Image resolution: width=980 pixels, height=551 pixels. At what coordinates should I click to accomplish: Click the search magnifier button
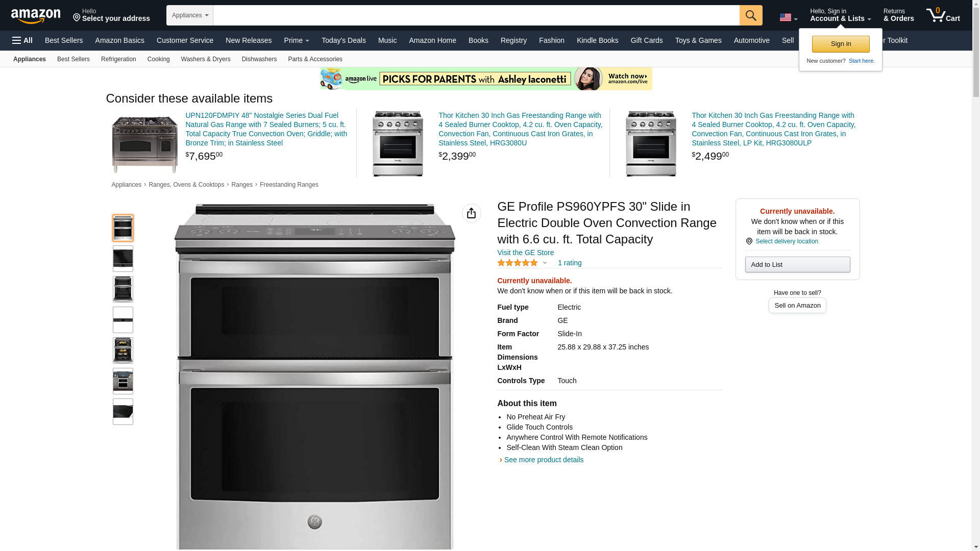750,15
